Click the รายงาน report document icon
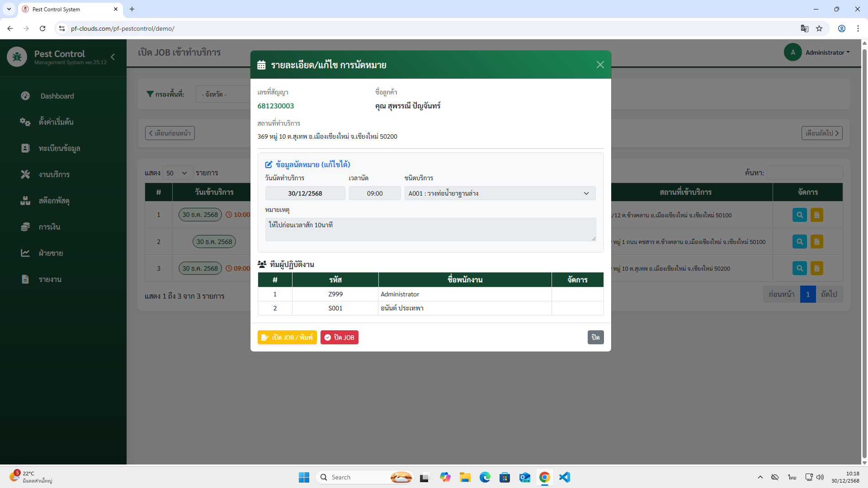The width and height of the screenshot is (868, 488). point(25,279)
